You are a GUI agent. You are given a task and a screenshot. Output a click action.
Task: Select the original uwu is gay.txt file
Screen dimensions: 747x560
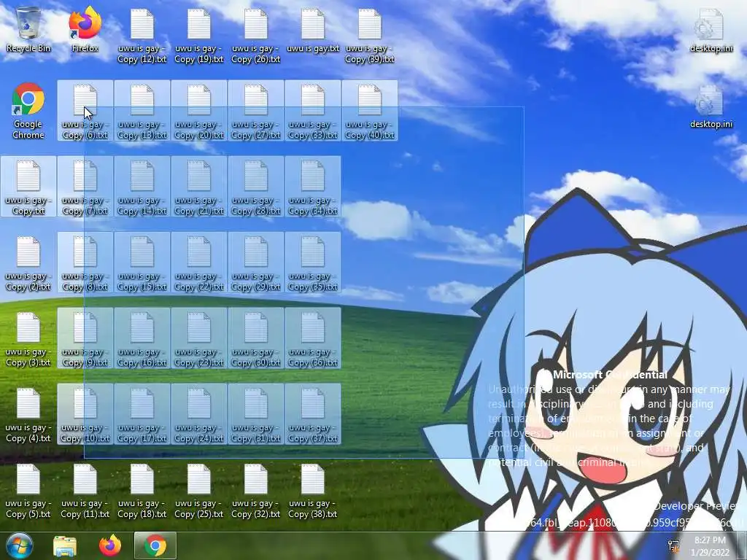(312, 30)
